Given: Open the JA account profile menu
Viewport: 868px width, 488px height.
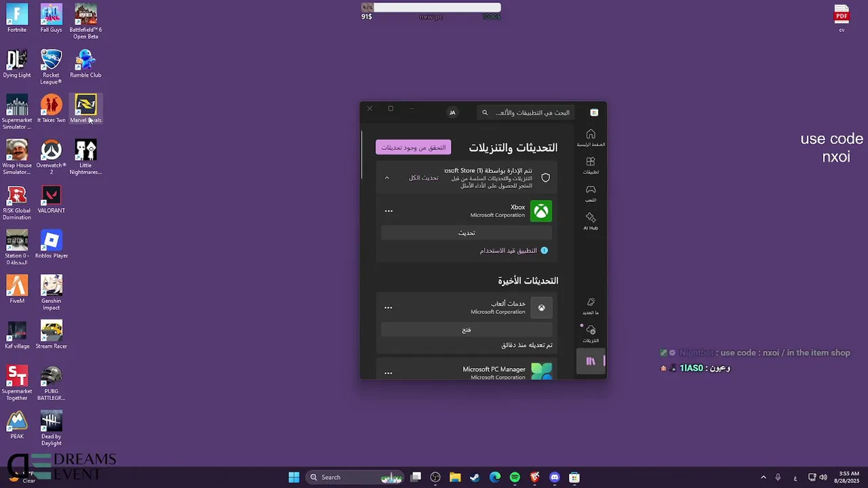Looking at the screenshot, I should pos(452,113).
